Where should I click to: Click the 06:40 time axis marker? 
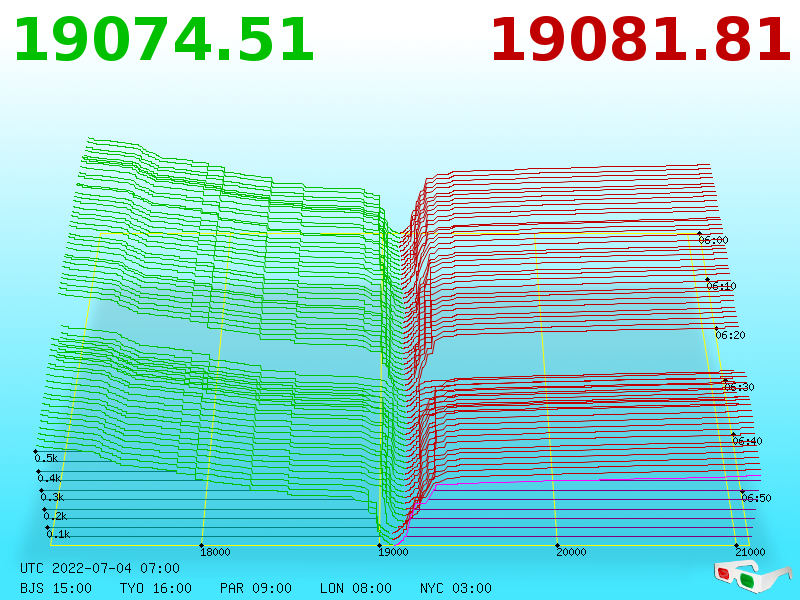pos(747,441)
